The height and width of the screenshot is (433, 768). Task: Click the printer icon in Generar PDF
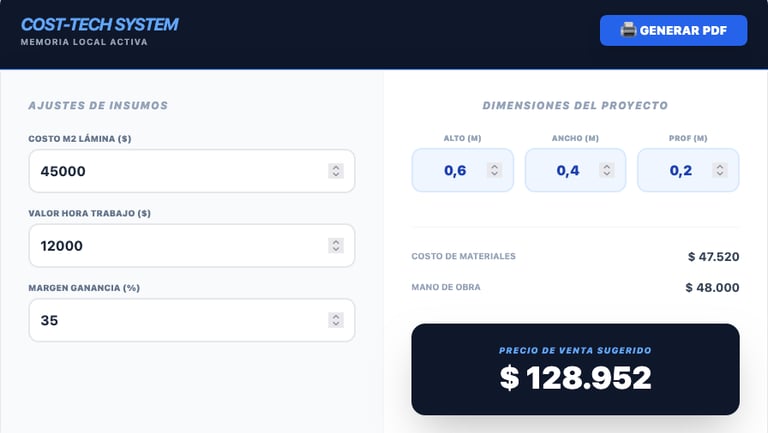pos(628,30)
